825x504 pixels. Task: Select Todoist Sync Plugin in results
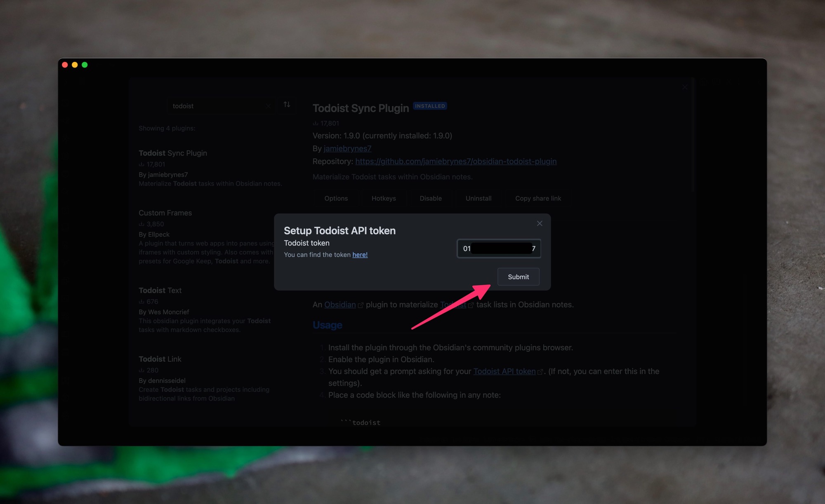[x=173, y=153]
